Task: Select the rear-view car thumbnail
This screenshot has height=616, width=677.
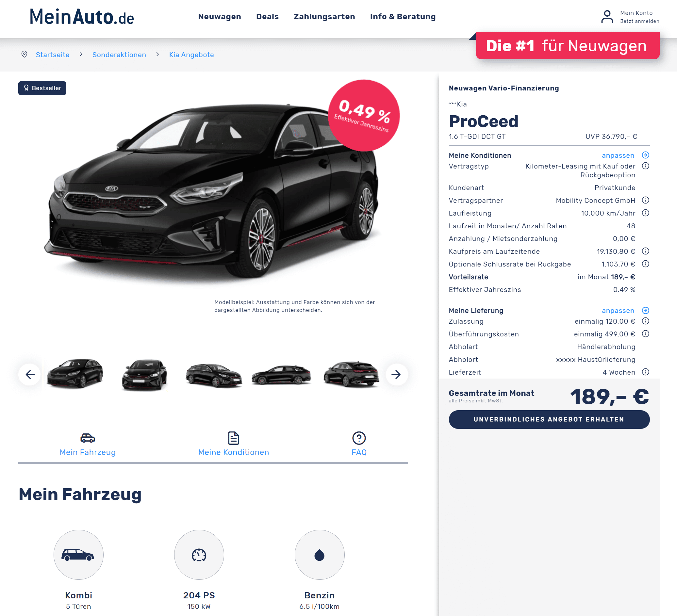Action: (351, 374)
